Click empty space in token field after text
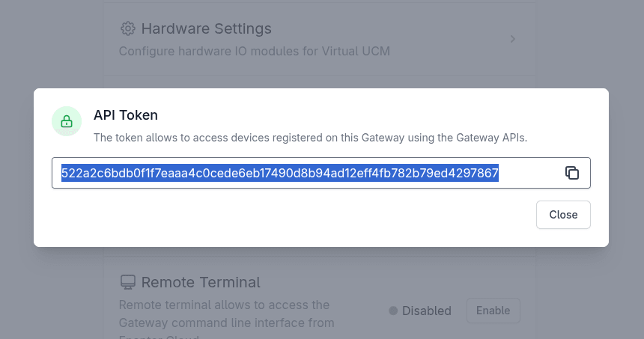The width and height of the screenshot is (644, 339). click(530, 174)
